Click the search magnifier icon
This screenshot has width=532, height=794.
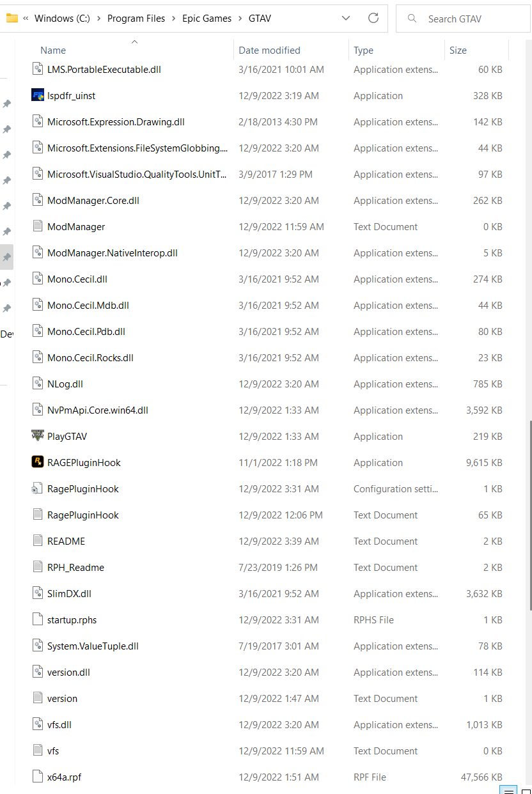412,19
